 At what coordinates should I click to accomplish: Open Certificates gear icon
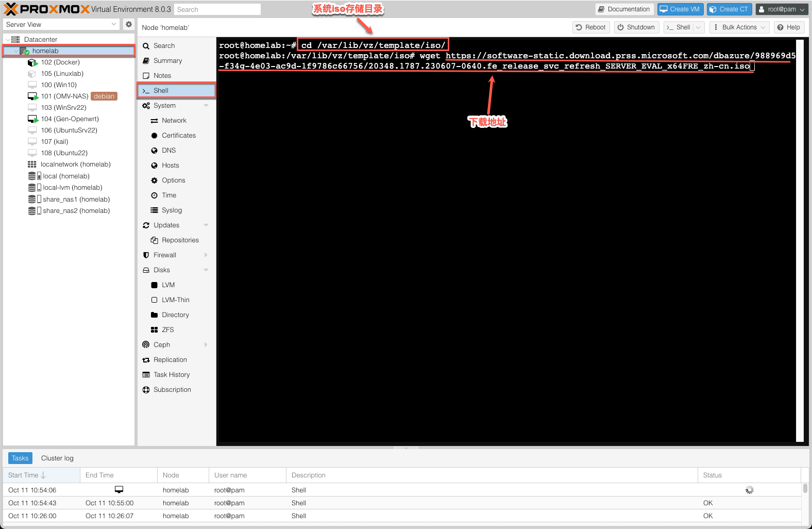pyautogui.click(x=154, y=136)
